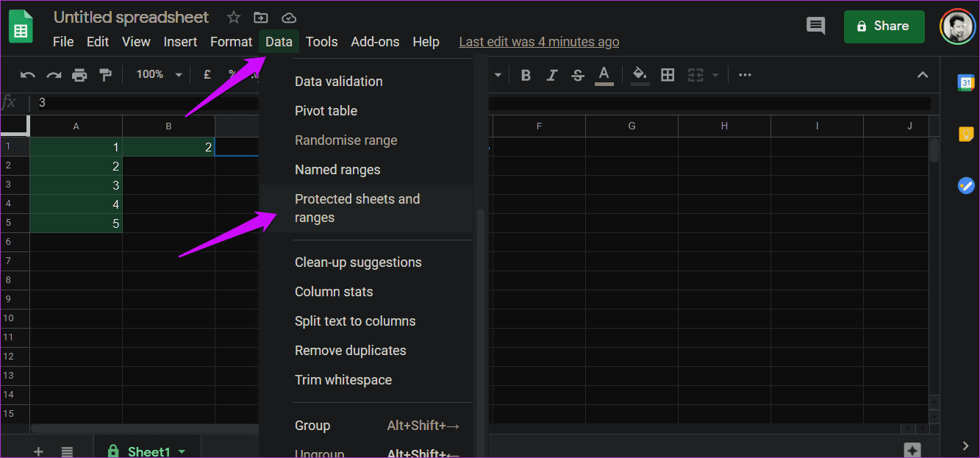Print the spreadsheet
The width and height of the screenshot is (980, 458).
79,74
